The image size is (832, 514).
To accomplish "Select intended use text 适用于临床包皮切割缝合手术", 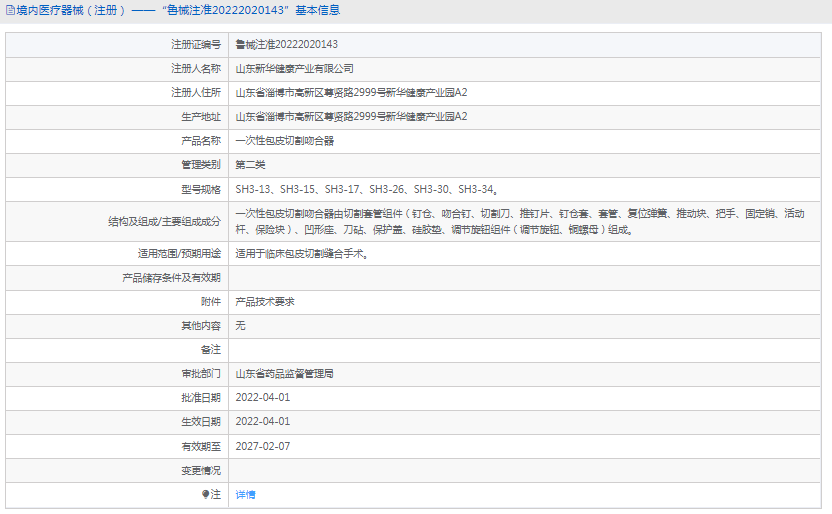I will [302, 254].
